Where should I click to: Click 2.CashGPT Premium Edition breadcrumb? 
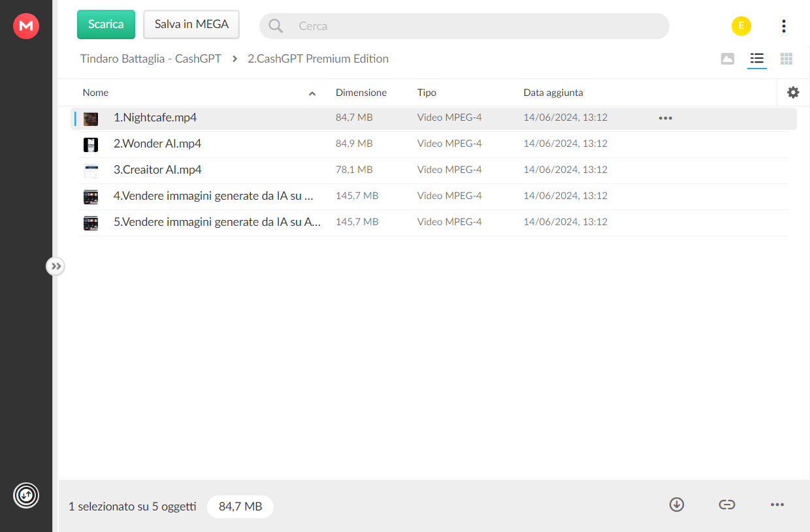318,59
